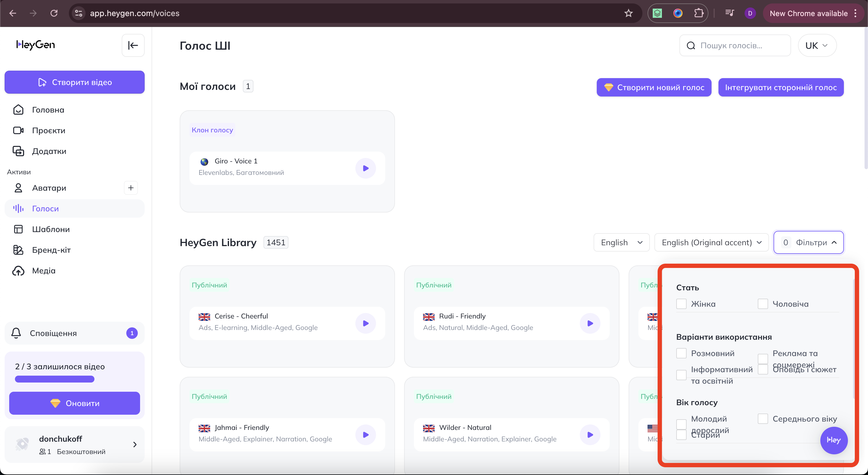The image size is (868, 475).
Task: Open Бренд-кіт in the sidebar
Action: coord(74,250)
